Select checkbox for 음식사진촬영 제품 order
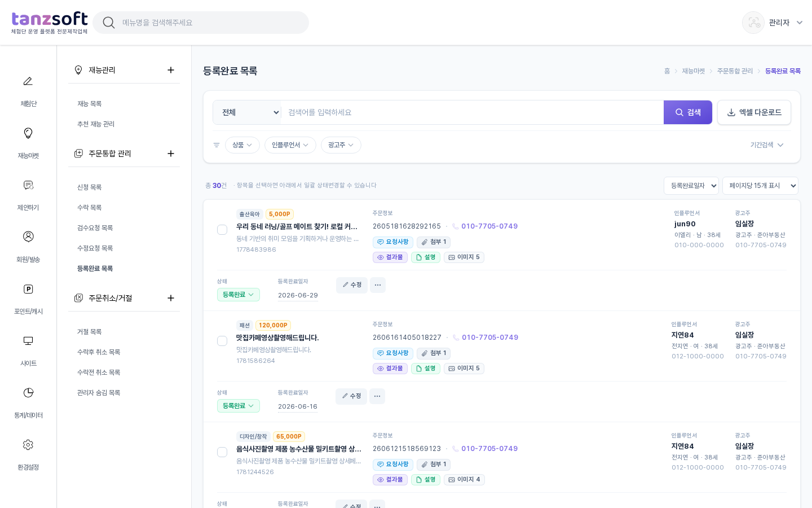 coord(222,452)
